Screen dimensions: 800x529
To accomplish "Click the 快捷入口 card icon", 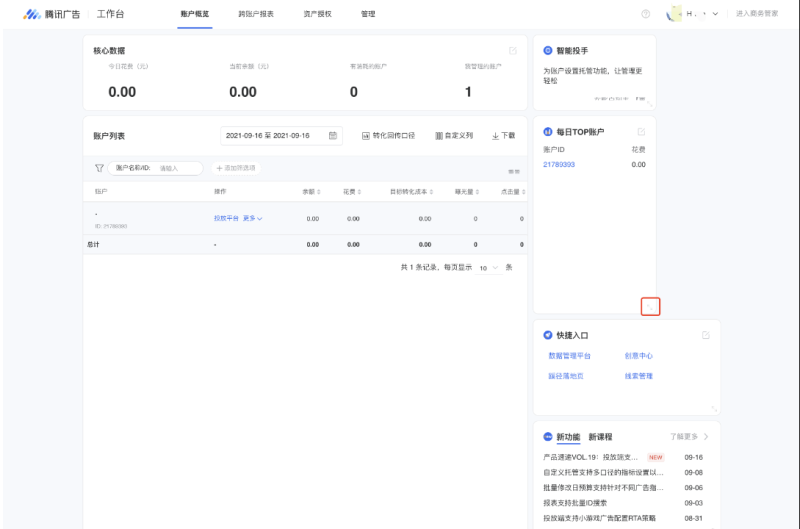I will coord(547,335).
